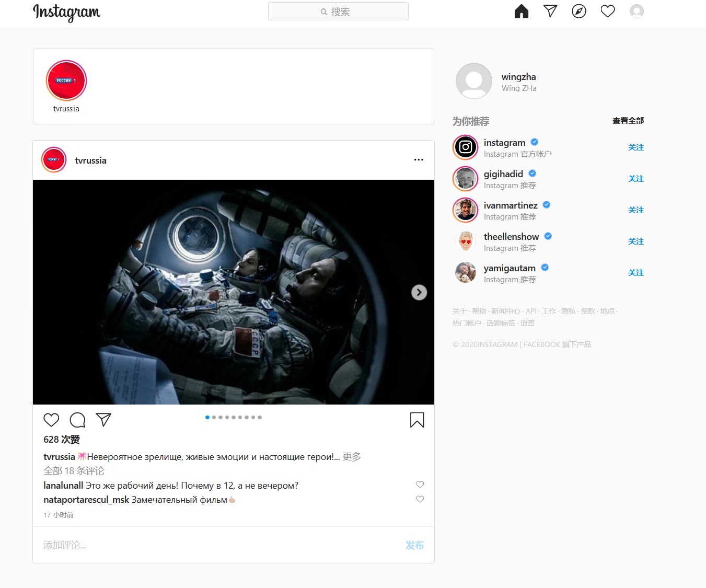Open the theellenshow username link
Viewport: 706px width, 588px height.
(511, 237)
